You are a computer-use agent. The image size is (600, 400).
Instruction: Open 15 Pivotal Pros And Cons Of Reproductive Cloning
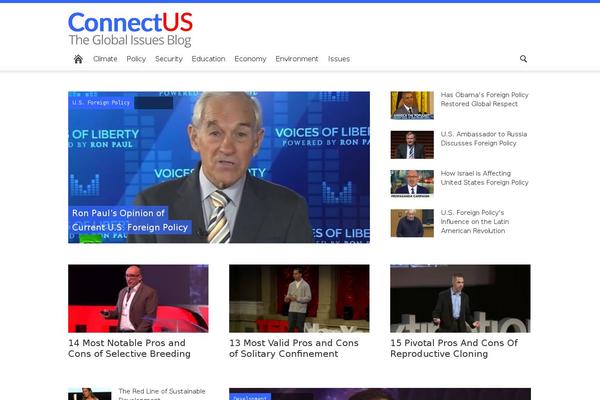pyautogui.click(x=454, y=348)
